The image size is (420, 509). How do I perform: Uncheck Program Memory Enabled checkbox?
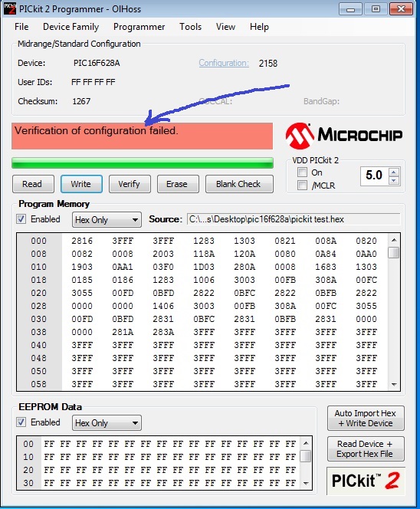tap(21, 219)
